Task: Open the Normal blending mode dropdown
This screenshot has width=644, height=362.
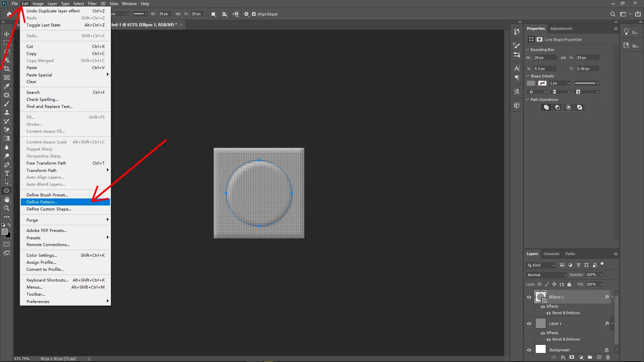Action: click(x=546, y=275)
